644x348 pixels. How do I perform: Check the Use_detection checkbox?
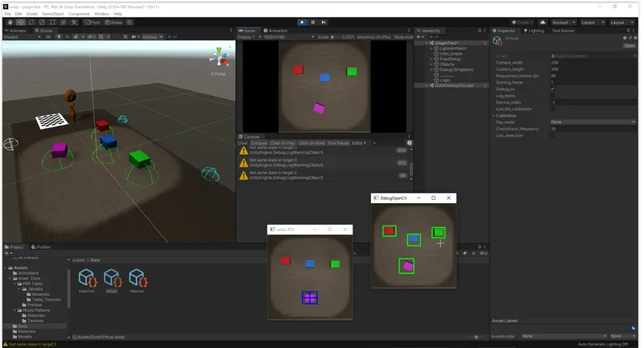coord(552,135)
